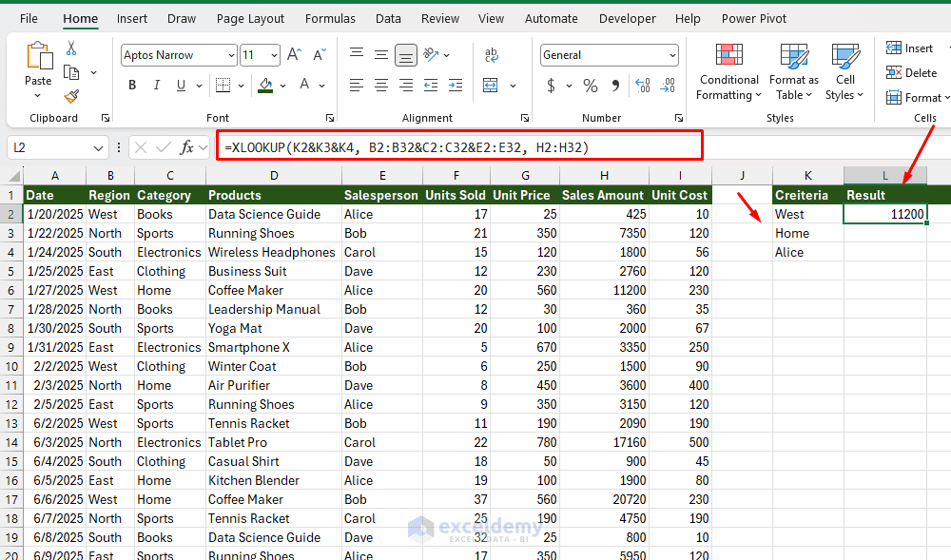The image size is (951, 560).
Task: Click Select All corner triangle
Action: (12, 176)
